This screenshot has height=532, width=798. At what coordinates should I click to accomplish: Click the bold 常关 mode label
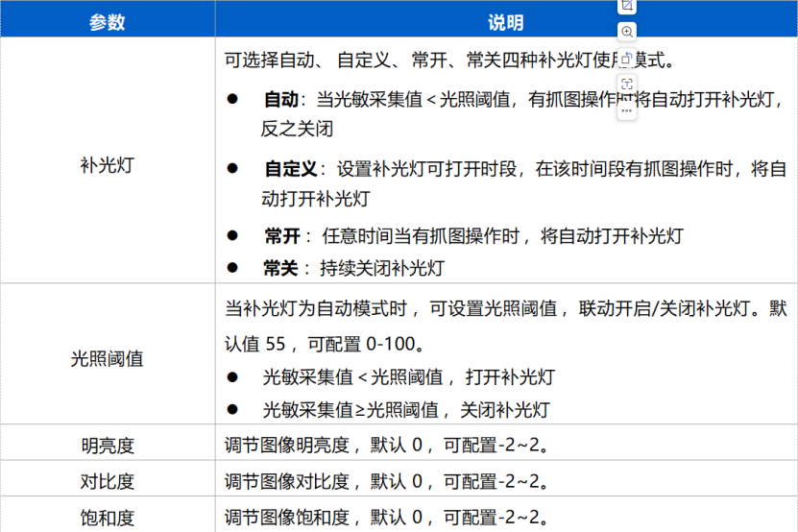click(280, 268)
